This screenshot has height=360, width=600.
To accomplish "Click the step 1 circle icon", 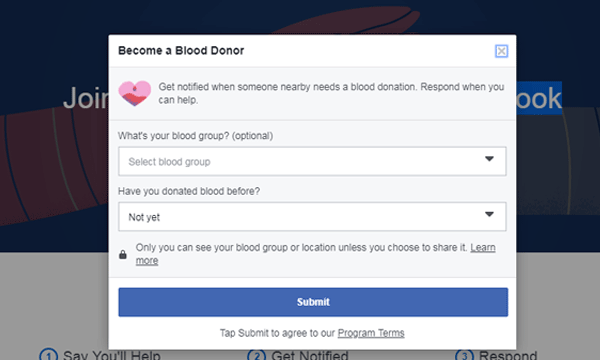I will pos(49,356).
